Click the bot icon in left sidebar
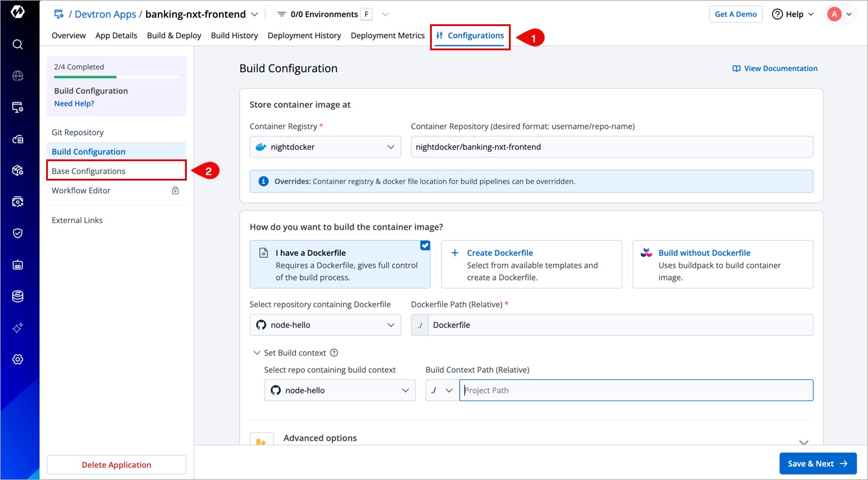This screenshot has height=480, width=868. tap(18, 265)
